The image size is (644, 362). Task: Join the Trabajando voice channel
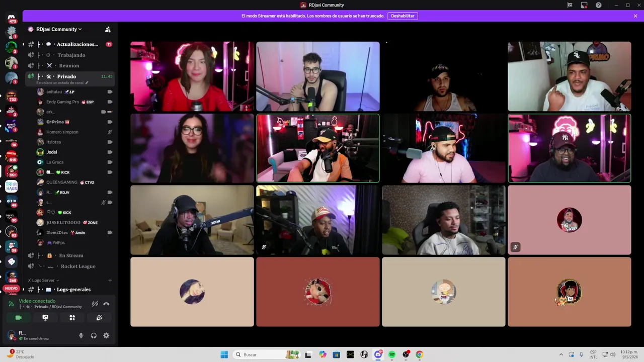tap(70, 55)
